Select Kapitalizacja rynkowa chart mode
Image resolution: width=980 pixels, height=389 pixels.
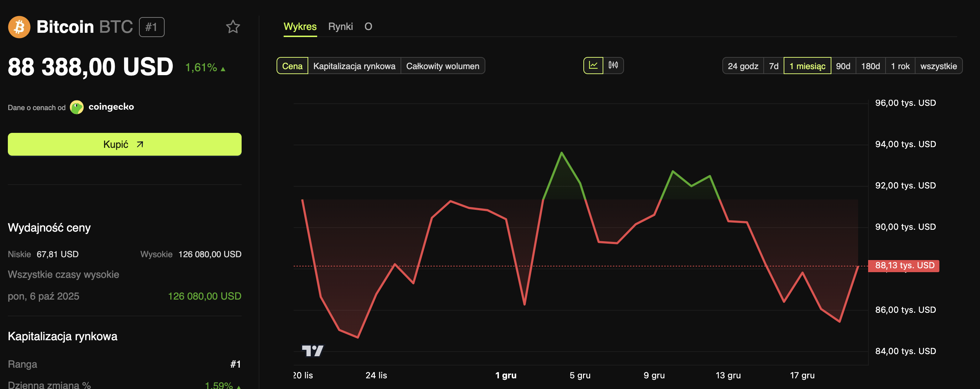354,66
